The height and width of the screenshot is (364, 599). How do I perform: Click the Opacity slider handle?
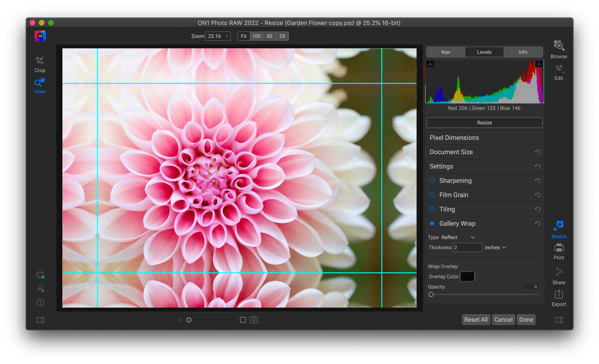tap(431, 294)
